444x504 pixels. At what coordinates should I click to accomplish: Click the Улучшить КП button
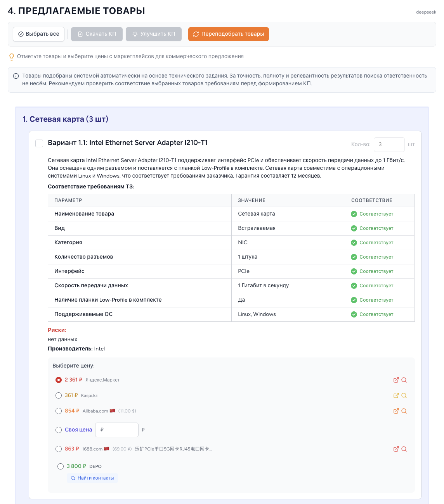pos(154,34)
